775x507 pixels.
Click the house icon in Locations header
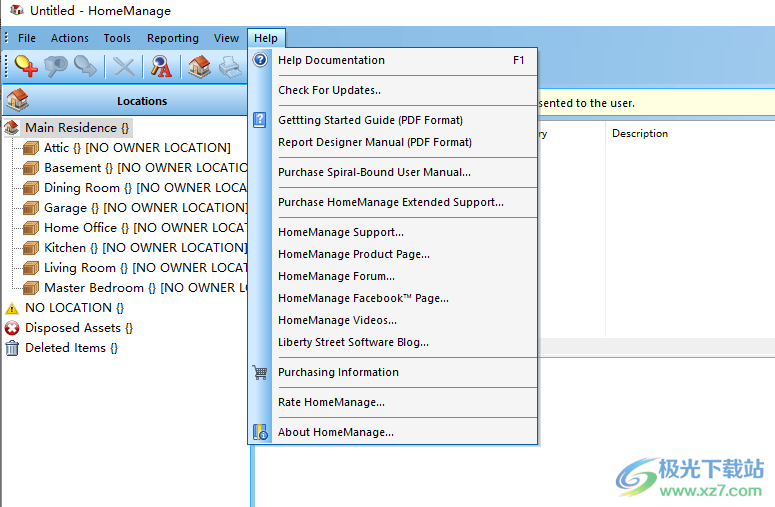(17, 100)
